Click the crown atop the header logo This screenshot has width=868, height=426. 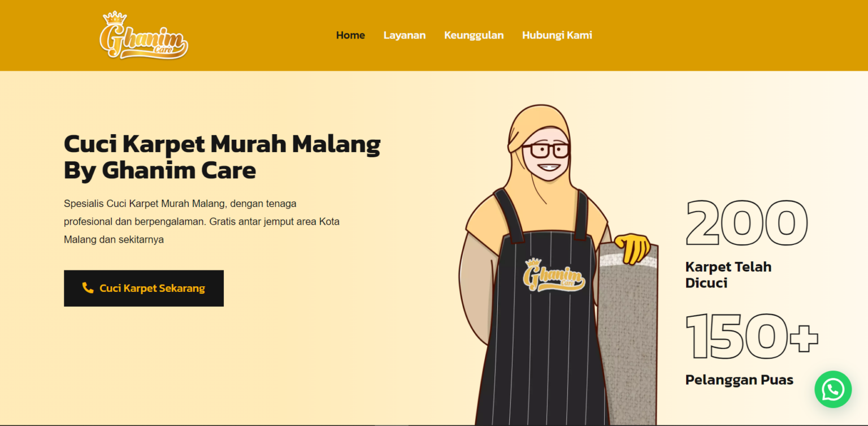pos(115,17)
